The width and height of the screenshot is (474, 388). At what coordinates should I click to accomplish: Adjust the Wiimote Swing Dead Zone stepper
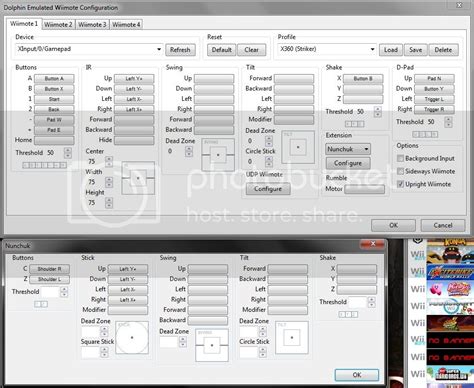coord(189,151)
